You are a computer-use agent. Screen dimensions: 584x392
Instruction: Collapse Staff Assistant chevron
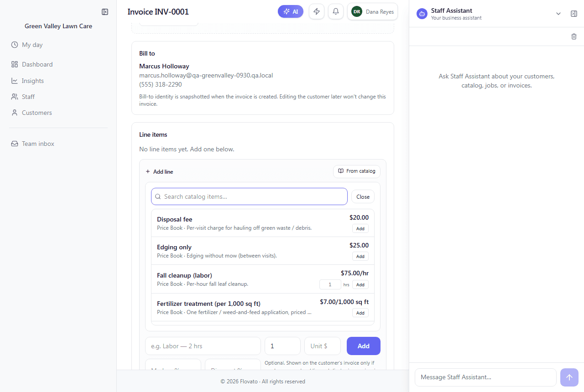(x=558, y=14)
